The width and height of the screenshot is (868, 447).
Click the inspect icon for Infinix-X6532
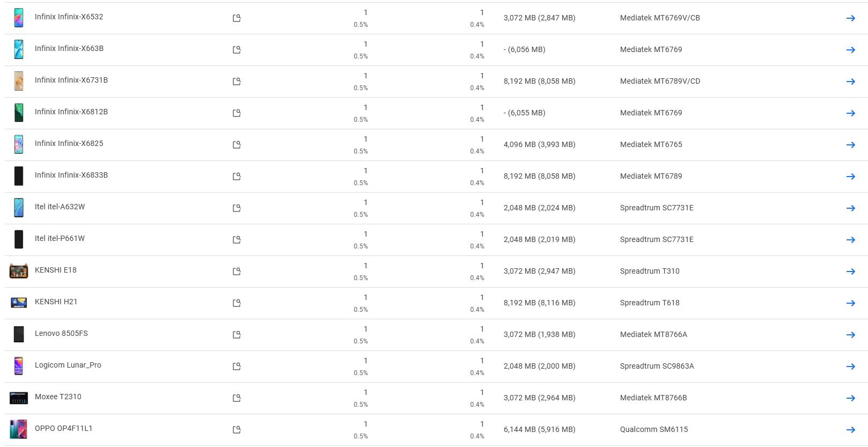(x=237, y=18)
